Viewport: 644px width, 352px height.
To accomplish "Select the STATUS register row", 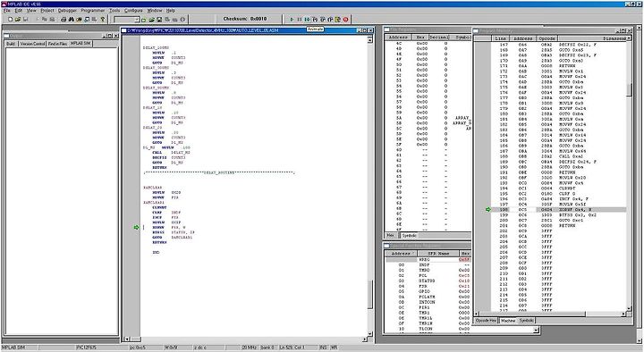I will [428, 281].
